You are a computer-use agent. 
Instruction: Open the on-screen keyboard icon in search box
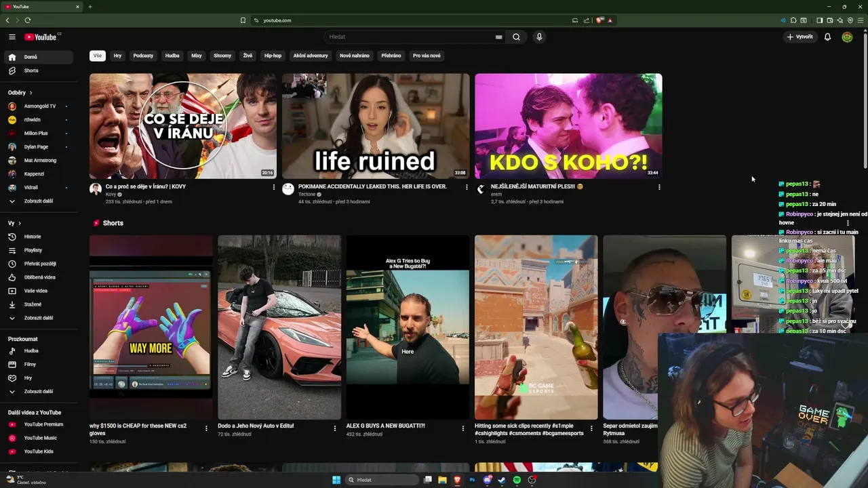tap(498, 37)
